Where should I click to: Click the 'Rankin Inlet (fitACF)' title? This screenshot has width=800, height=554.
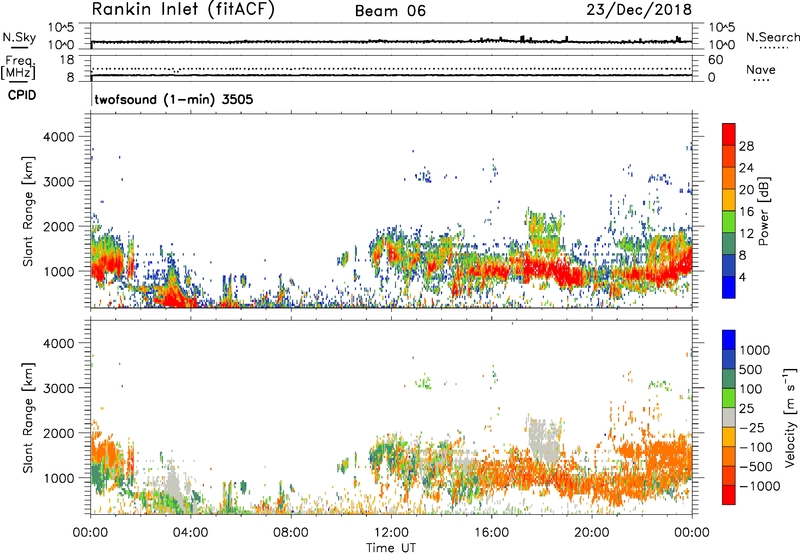(x=183, y=9)
